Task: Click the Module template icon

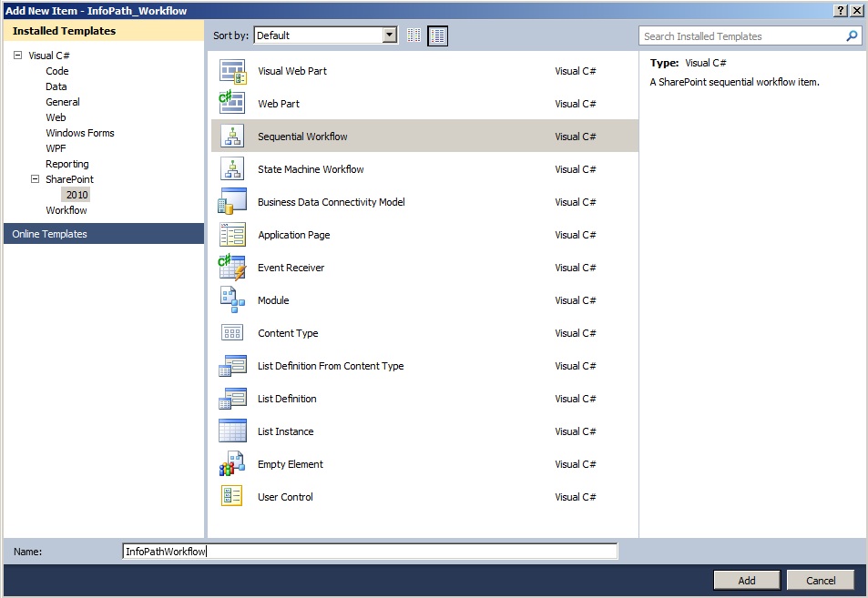Action: pyautogui.click(x=232, y=299)
